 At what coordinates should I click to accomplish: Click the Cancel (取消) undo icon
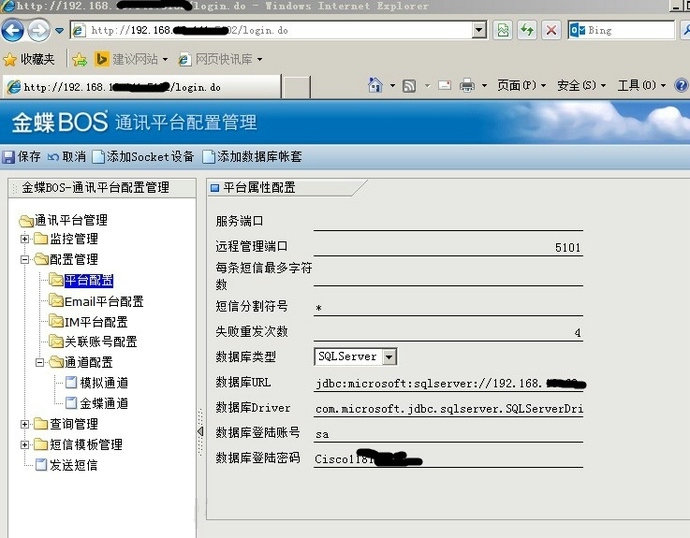point(53,157)
